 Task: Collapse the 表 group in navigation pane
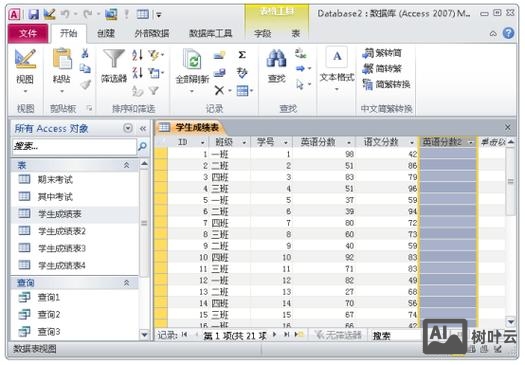[127, 165]
